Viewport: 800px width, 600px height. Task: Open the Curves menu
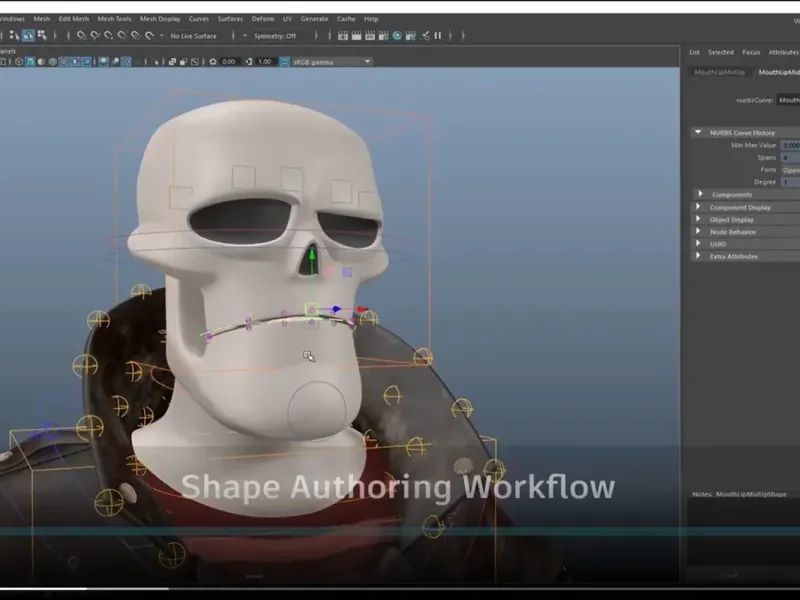click(x=198, y=19)
